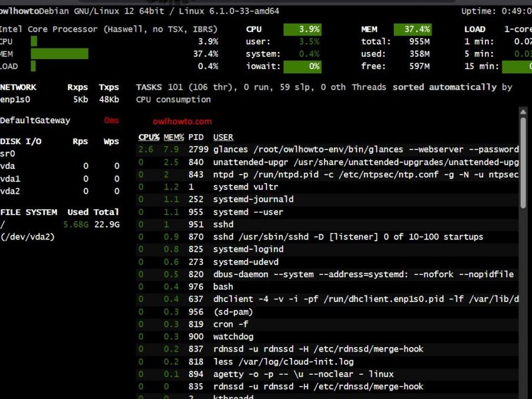Viewport: 532px width, 399px height.
Task: Select the systemd --user process row
Action: tap(327, 212)
